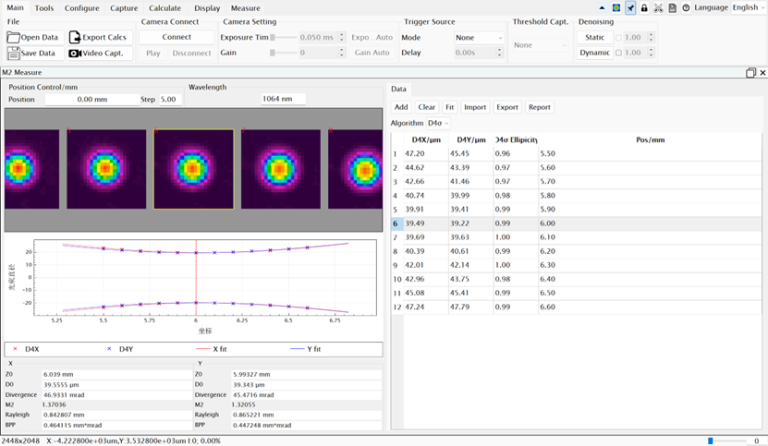
Task: Click the Export Calcs icon
Action: pyautogui.click(x=75, y=37)
